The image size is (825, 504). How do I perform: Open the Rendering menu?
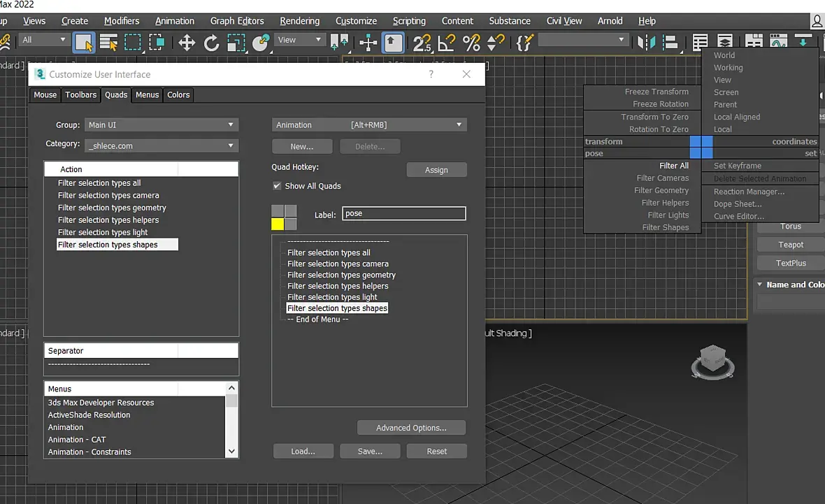[299, 21]
